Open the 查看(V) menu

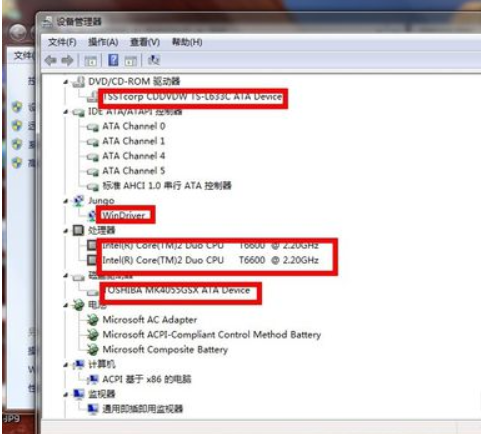[145, 42]
